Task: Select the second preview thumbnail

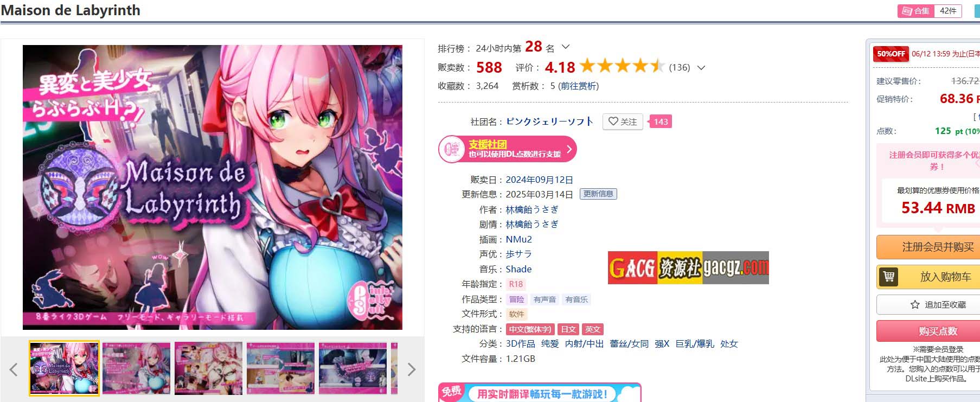Action: [x=136, y=368]
